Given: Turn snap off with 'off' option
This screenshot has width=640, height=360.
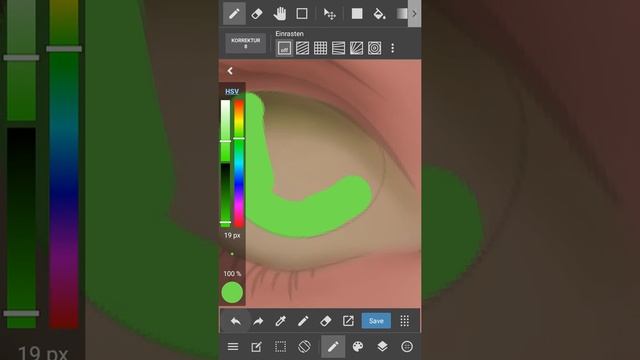Looking at the screenshot, I should (x=284, y=48).
